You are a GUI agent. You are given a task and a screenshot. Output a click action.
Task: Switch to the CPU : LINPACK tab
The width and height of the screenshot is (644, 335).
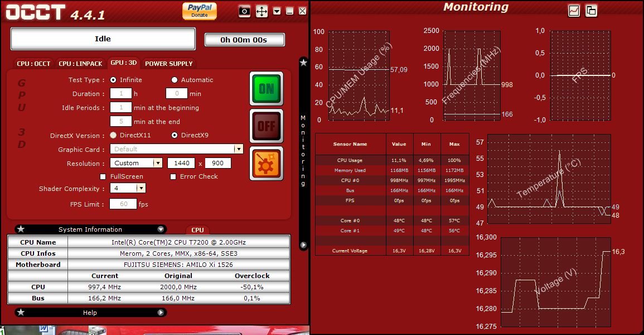pos(80,64)
